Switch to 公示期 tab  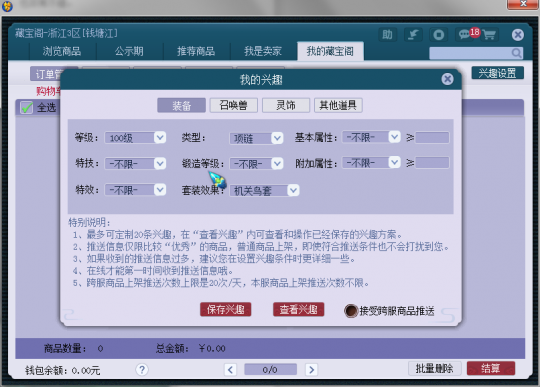pos(129,51)
